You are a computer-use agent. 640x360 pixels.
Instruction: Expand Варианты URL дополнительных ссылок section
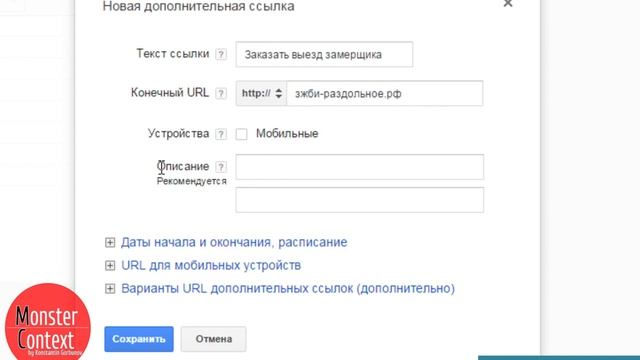288,289
